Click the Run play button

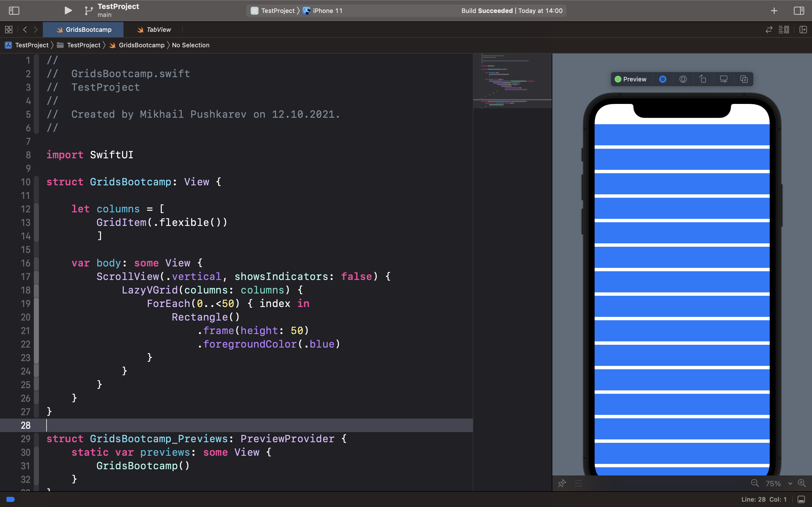pyautogui.click(x=68, y=11)
